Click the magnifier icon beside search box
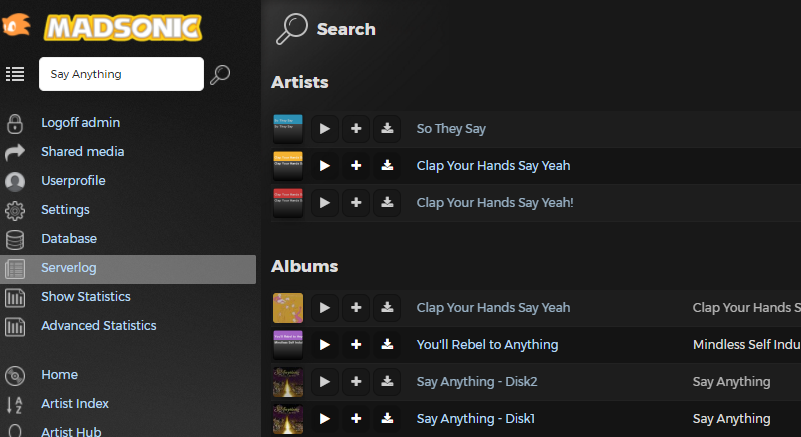The image size is (801, 437). [x=221, y=74]
